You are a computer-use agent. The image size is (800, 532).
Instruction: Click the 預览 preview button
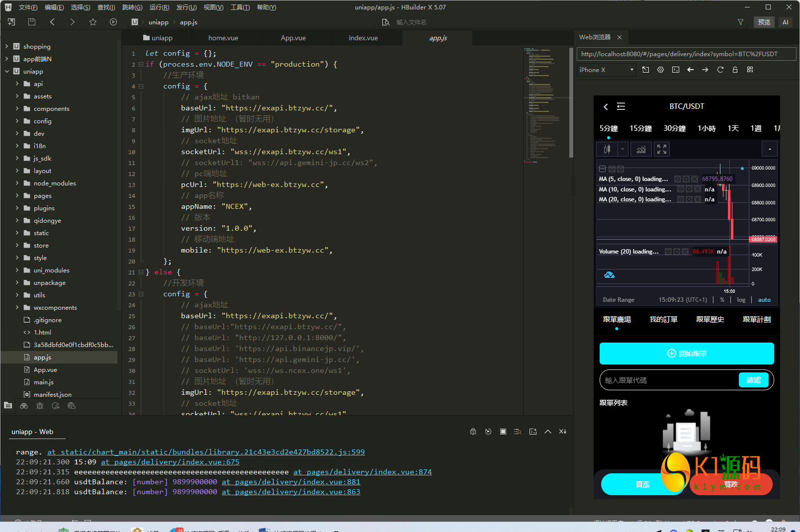[764, 22]
